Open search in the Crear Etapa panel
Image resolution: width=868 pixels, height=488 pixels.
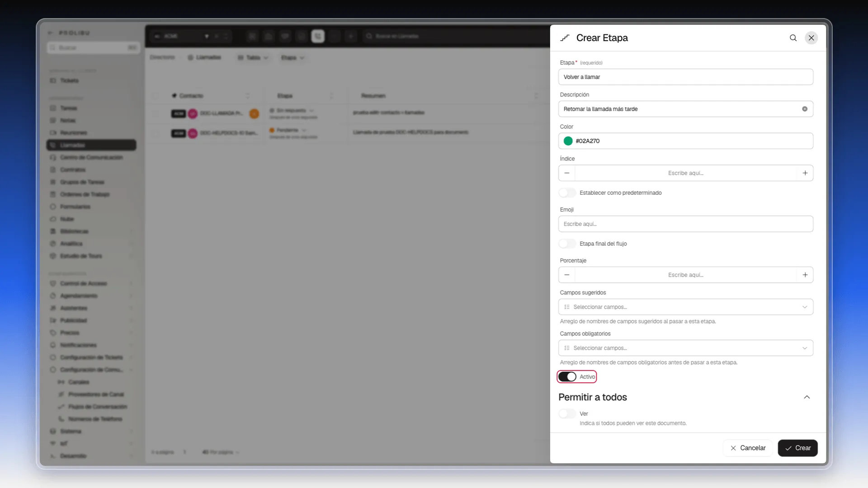[793, 38]
